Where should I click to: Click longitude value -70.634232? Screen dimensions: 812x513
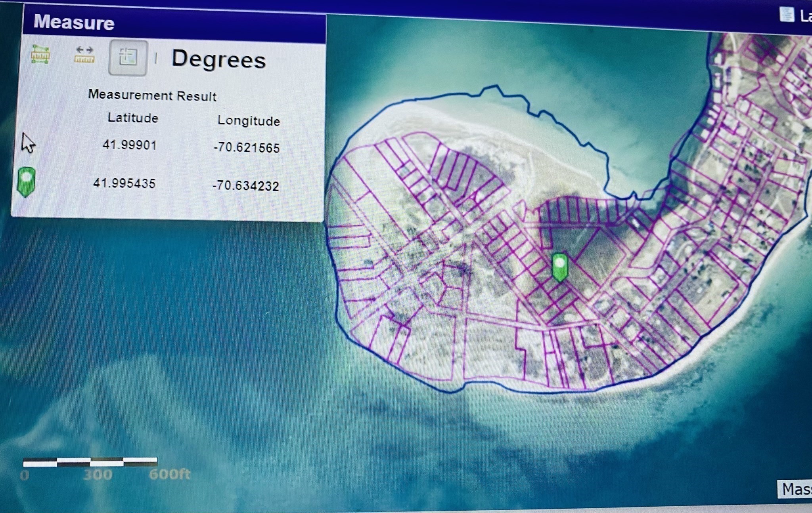pos(246,185)
